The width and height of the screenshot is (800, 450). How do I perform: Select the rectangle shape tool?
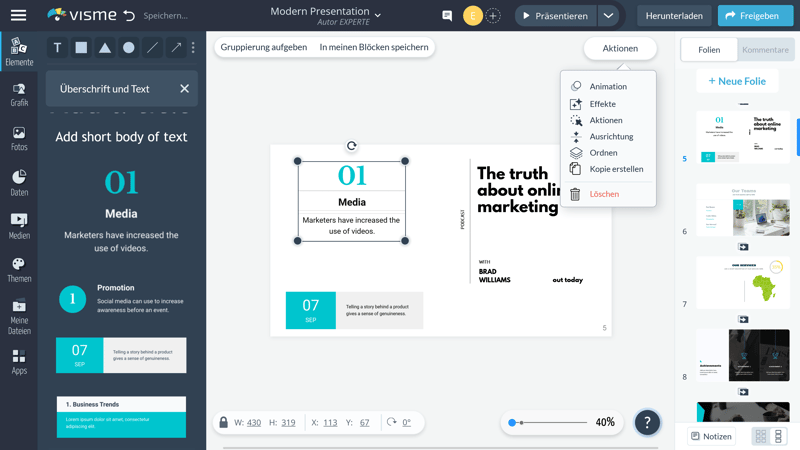pyautogui.click(x=81, y=47)
